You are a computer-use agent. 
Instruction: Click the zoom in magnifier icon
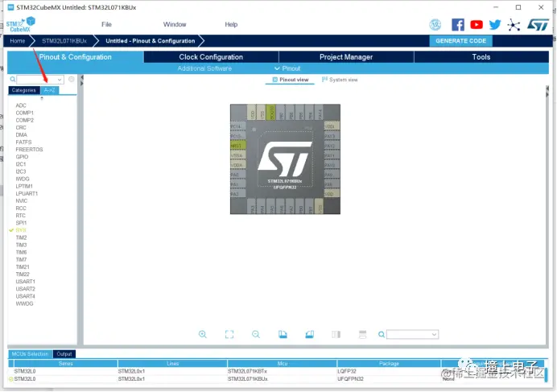[x=203, y=334]
